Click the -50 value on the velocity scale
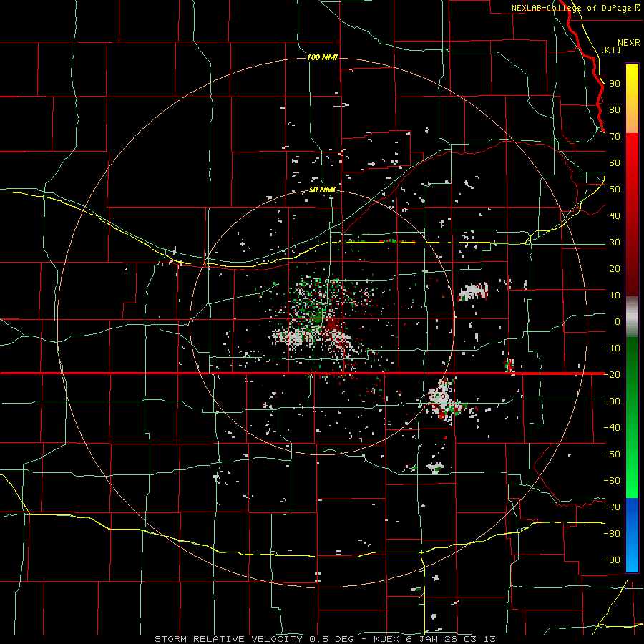644x644 pixels. click(612, 454)
